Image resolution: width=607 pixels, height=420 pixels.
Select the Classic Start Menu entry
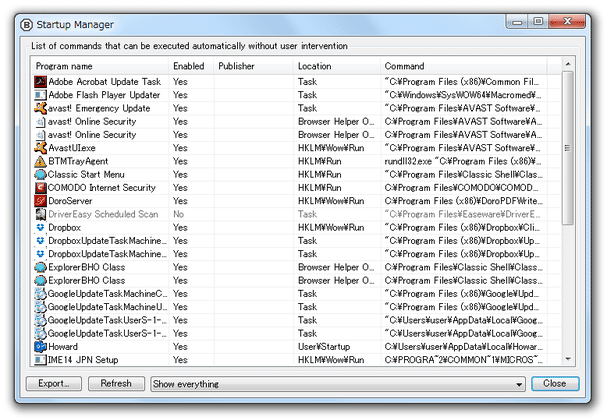coord(86,174)
